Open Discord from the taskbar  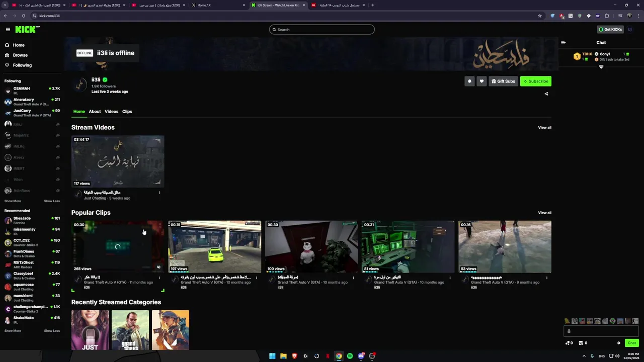361,356
